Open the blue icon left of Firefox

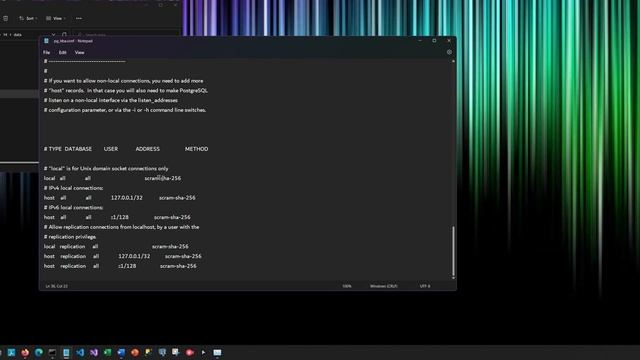click(x=11, y=352)
